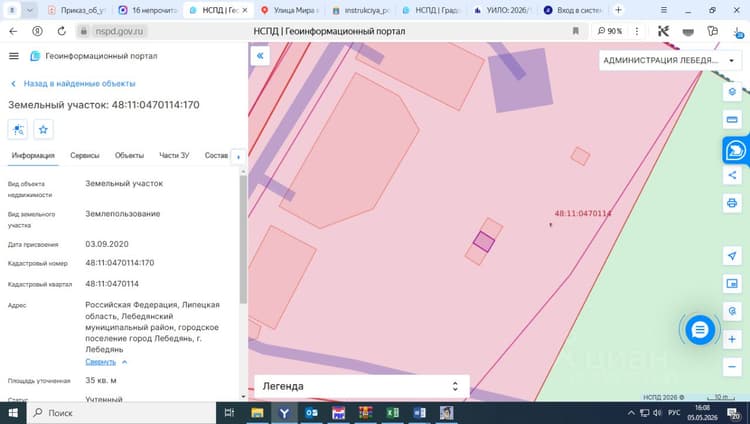This screenshot has height=424, width=750.
Task: Click the share map icon
Action: pos(732,175)
